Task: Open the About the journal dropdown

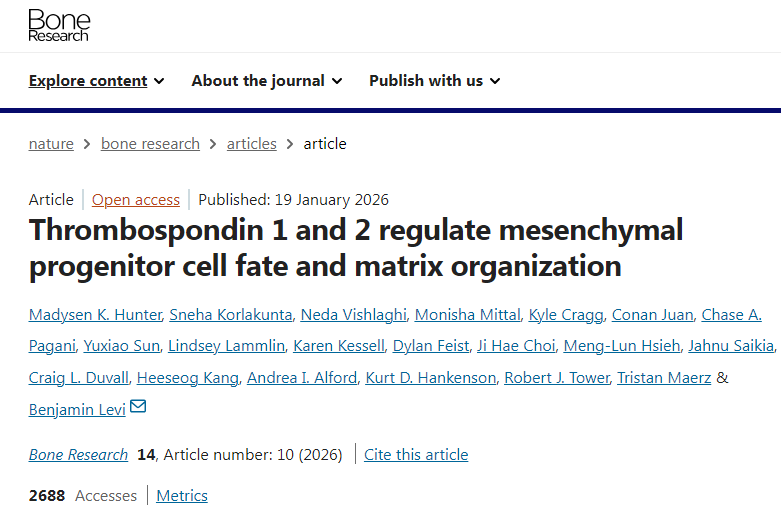Action: pyautogui.click(x=266, y=81)
